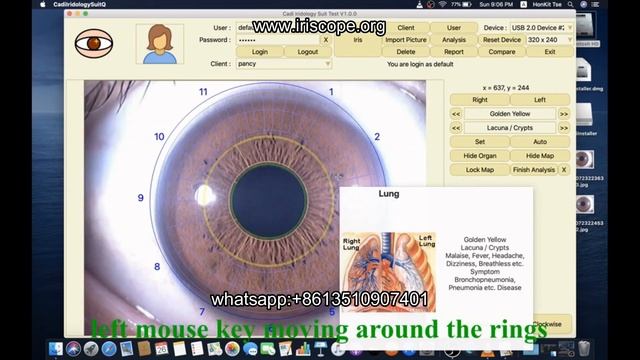Select the Right eye button
The width and height of the screenshot is (640, 360).
point(480,100)
